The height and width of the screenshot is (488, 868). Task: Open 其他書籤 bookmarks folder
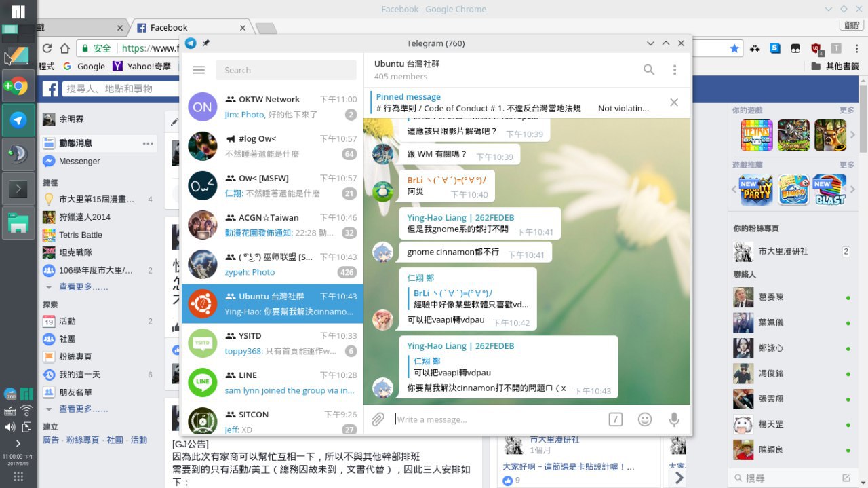[x=835, y=66]
